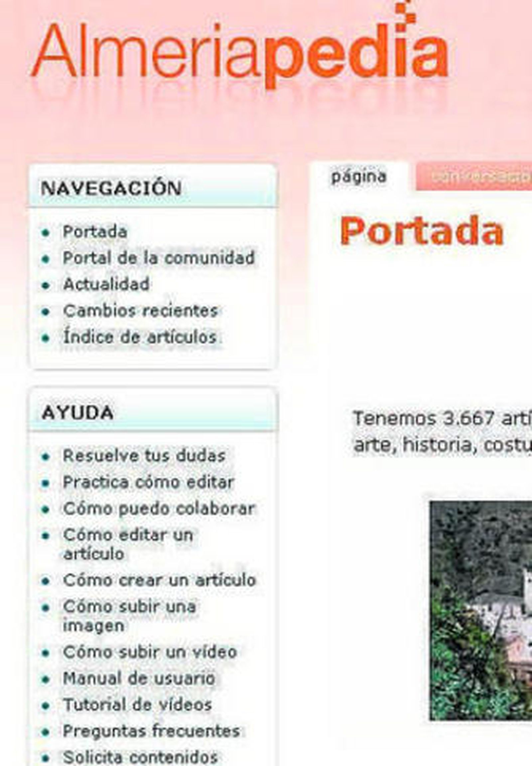View Cambios recientes page

click(140, 310)
